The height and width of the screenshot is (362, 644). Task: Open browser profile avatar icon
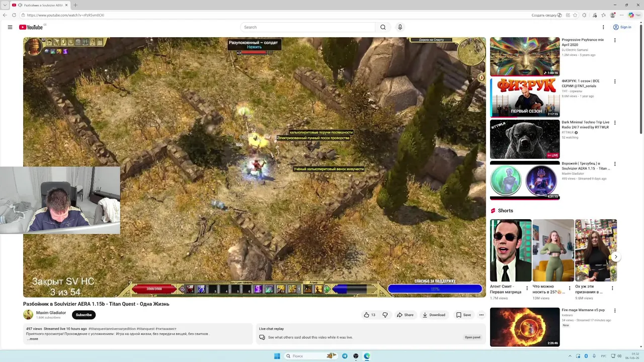click(612, 15)
